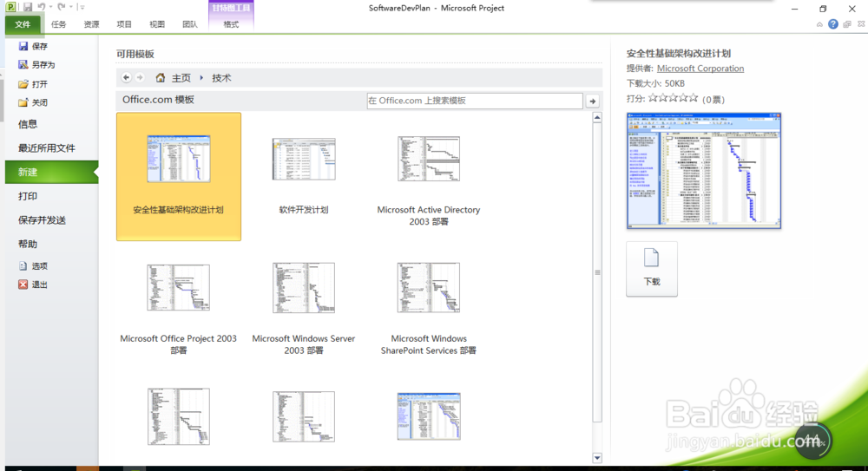Open the Microsoft Corporation provider link

700,68
